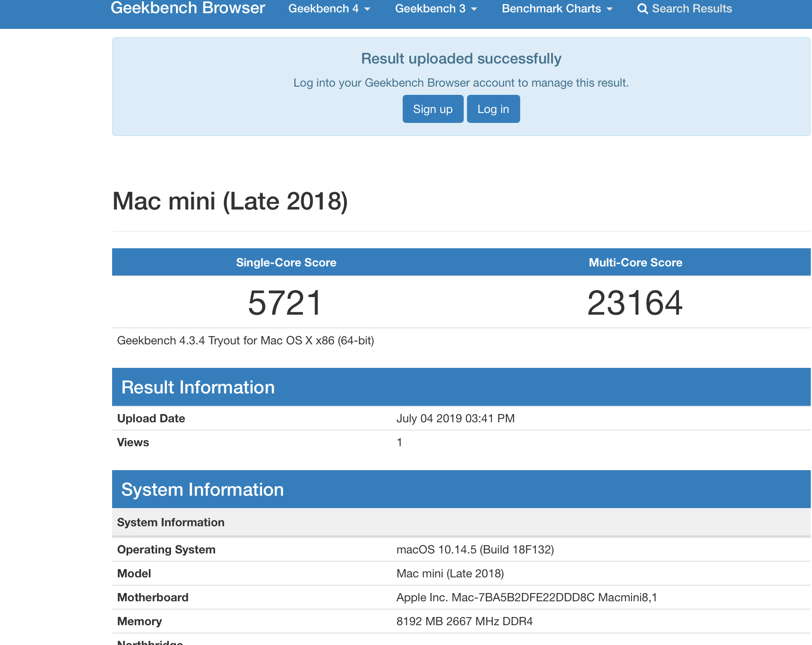Select the Memory row label
Viewport: 812px width, 645px height.
140,621
